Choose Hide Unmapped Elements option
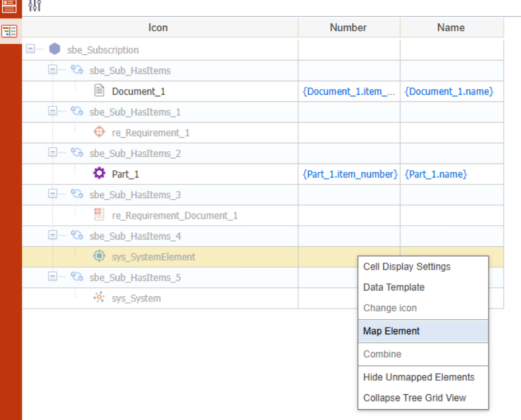 point(418,377)
